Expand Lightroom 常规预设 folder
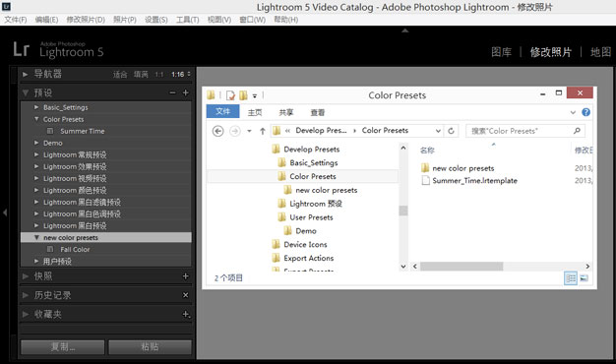 (36, 154)
